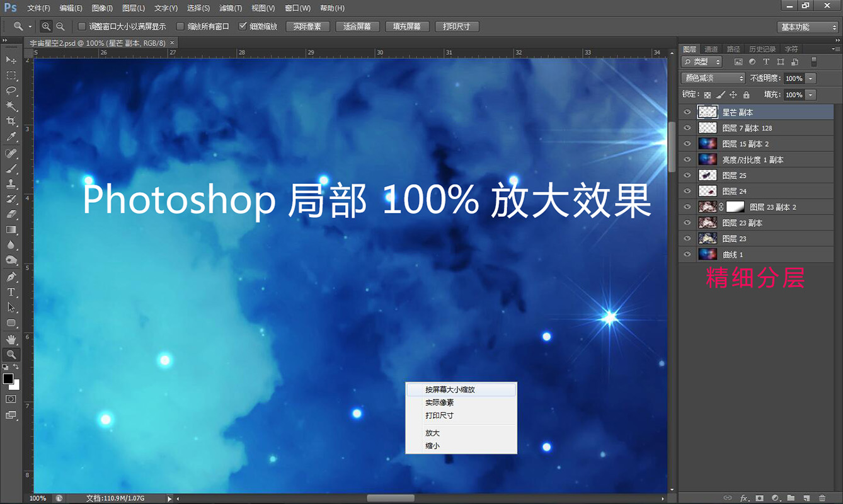Click the 实际像素 button
843x504 pixels.
tap(307, 26)
